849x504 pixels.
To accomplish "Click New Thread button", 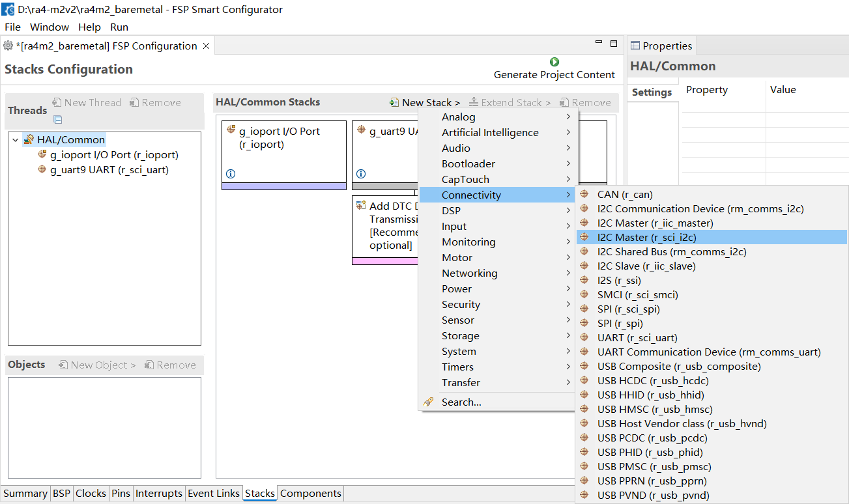I will click(87, 102).
